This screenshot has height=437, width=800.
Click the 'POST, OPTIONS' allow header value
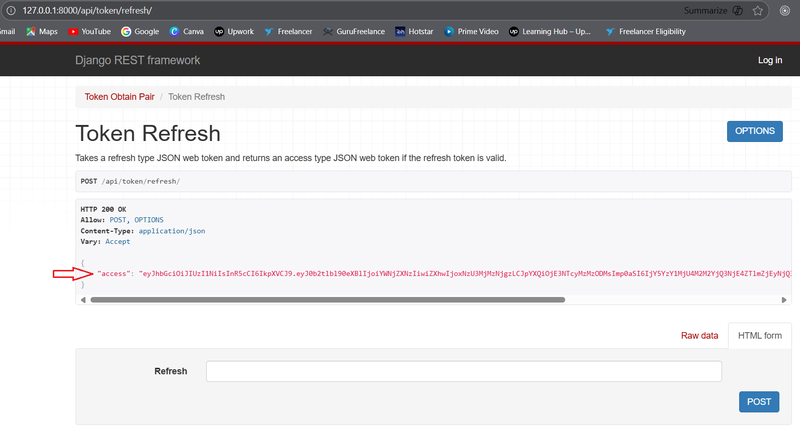[136, 220]
